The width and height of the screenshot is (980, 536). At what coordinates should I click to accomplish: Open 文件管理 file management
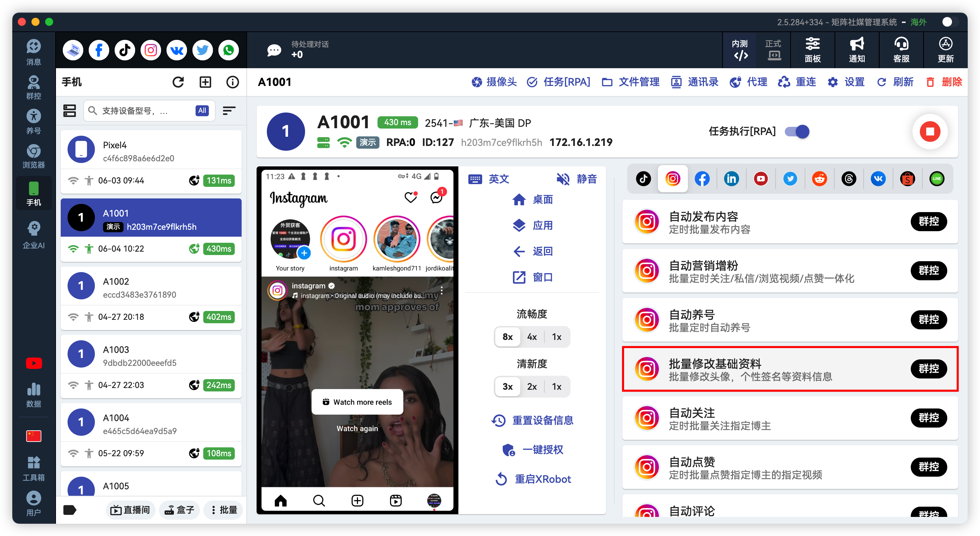point(630,82)
